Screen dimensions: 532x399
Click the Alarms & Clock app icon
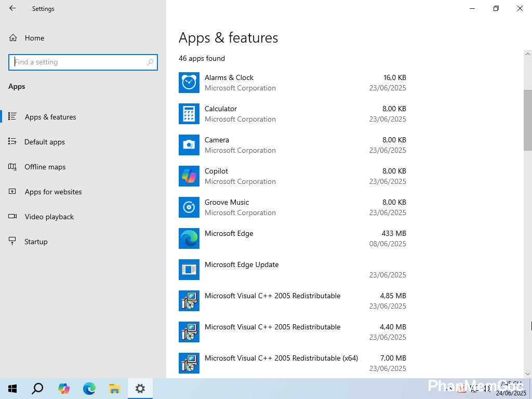189,83
